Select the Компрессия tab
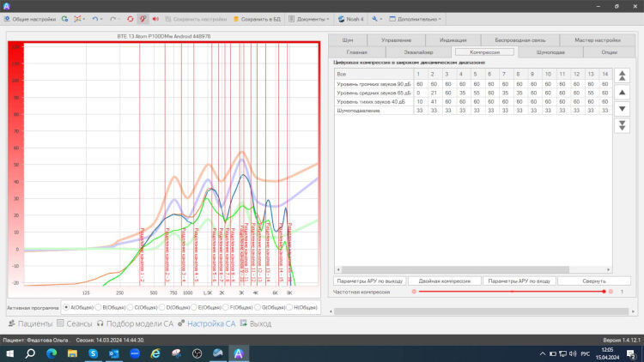 (x=484, y=52)
